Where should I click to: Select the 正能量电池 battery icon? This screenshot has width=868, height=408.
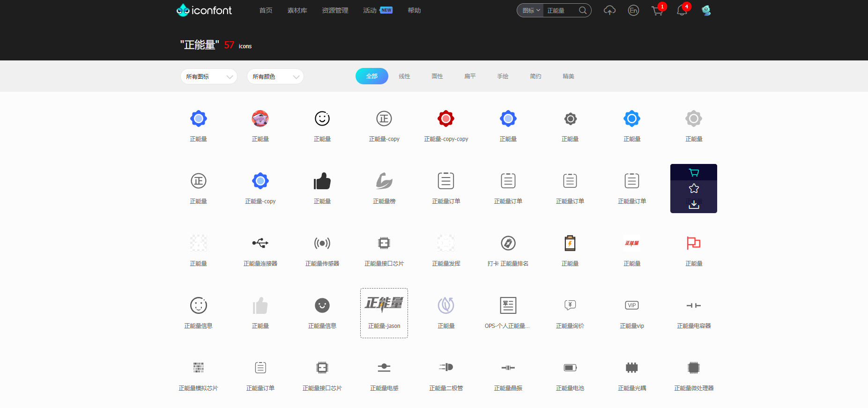click(570, 368)
